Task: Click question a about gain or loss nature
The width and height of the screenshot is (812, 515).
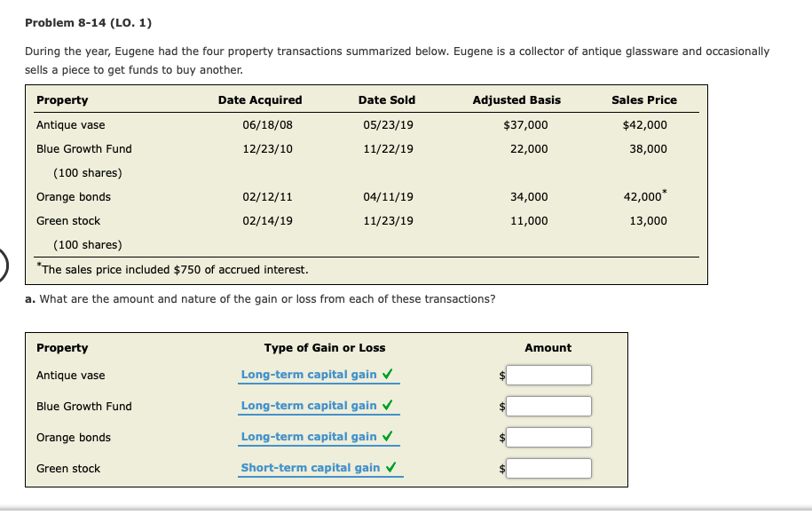Action: pos(260,299)
